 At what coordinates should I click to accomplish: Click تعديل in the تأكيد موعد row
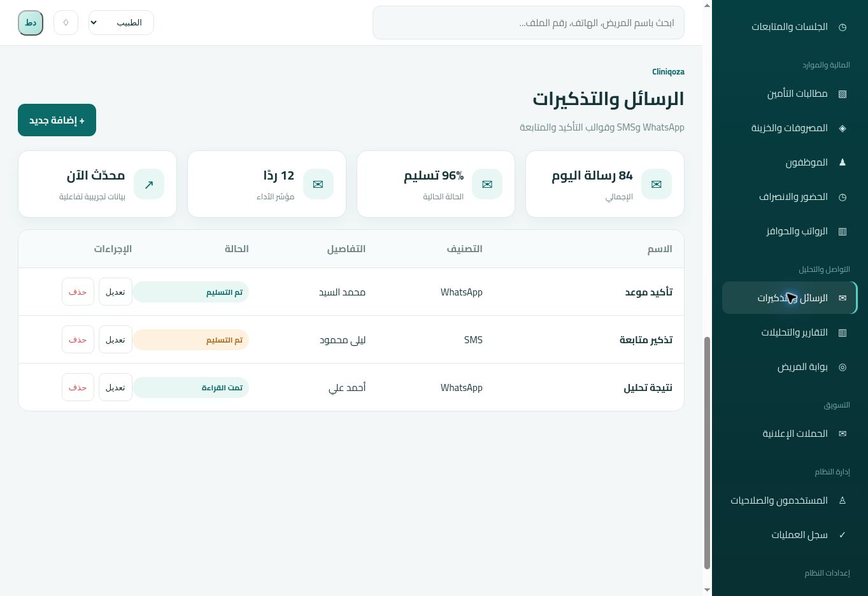coord(115,292)
